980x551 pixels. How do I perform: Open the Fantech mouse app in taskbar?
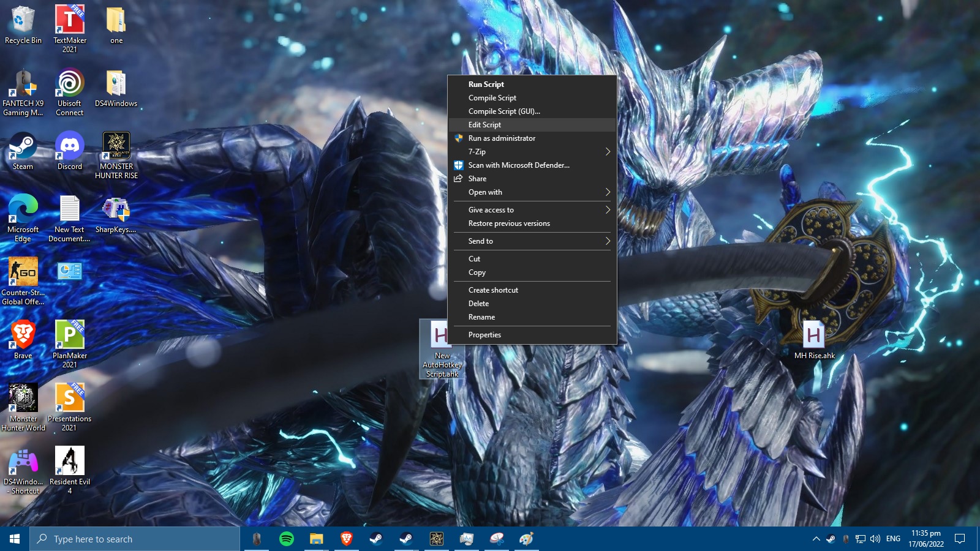(x=257, y=539)
